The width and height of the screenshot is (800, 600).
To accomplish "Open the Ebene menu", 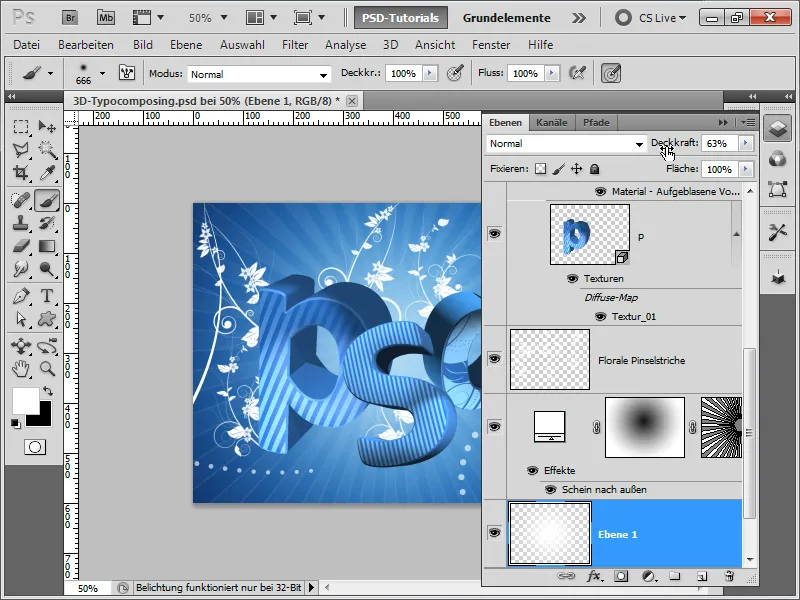I will coord(186,45).
